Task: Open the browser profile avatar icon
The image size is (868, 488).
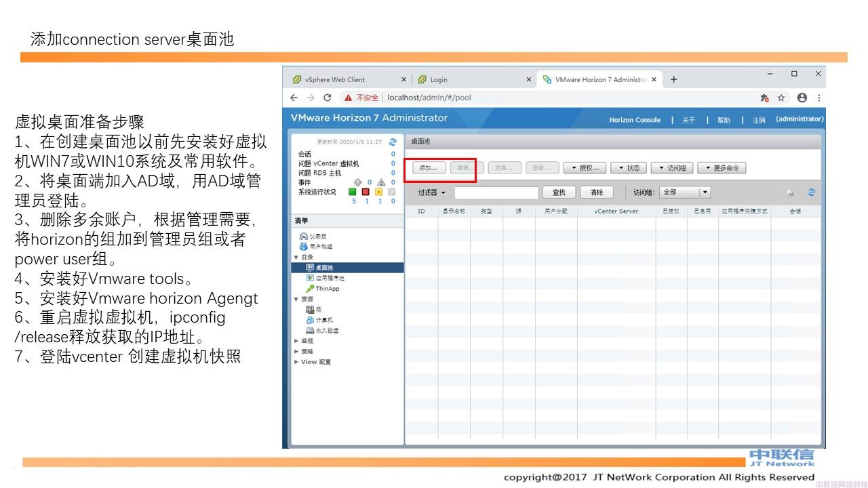Action: [x=802, y=98]
